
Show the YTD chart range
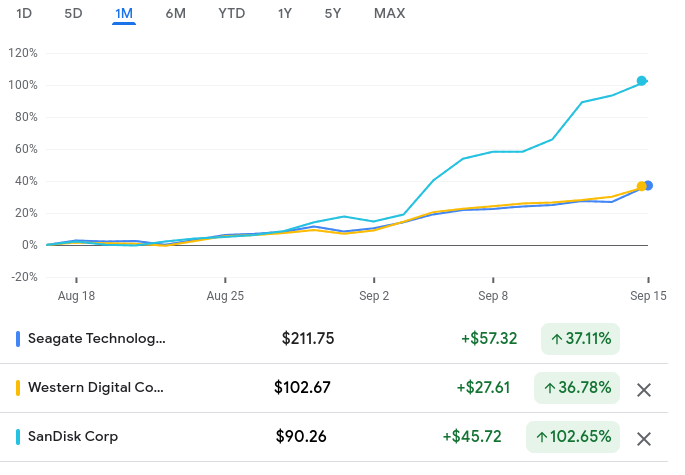[x=232, y=13]
